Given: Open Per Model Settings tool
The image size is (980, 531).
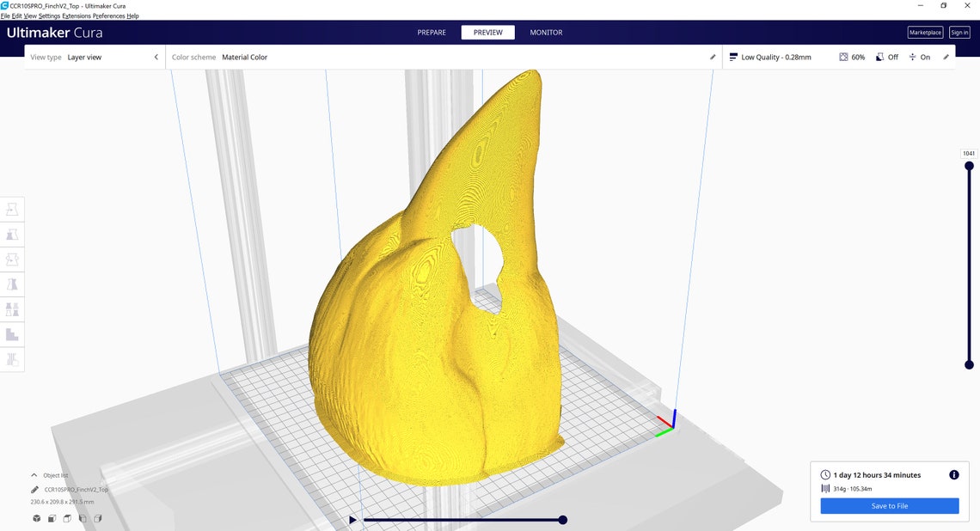Looking at the screenshot, I should pos(12,309).
